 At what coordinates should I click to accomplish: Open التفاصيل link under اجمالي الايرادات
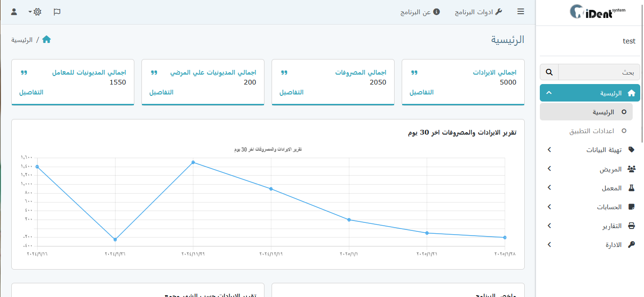(421, 92)
